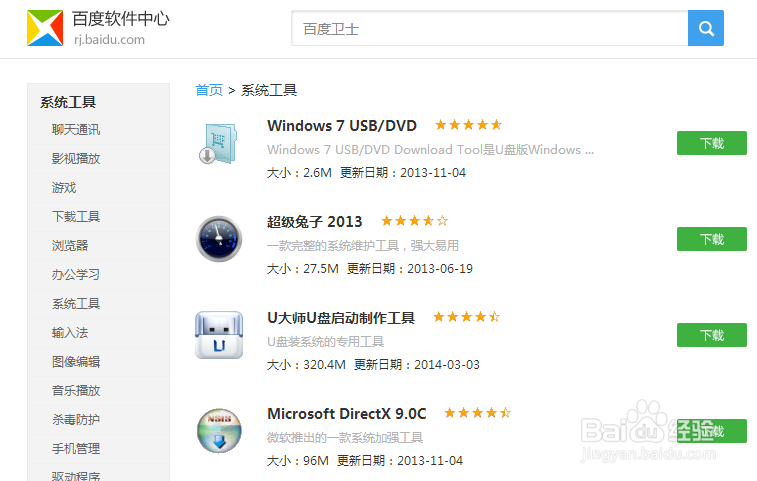This screenshot has width=757, height=481.
Task: Click the 超级兔子 2013 star rating
Action: pyautogui.click(x=414, y=221)
